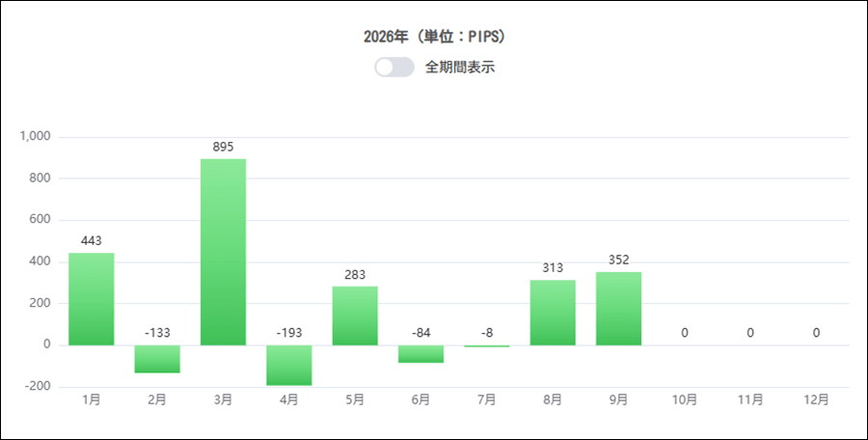Viewport: 868px width, 440px height.
Task: Click the chart title 2026年（単位：PIPS）
Action: tap(435, 37)
